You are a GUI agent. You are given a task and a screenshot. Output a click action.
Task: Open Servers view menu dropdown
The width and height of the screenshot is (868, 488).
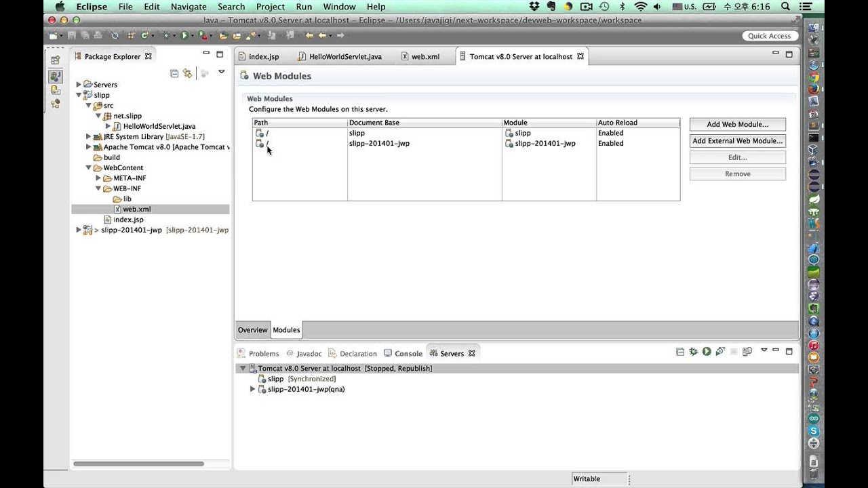[764, 350]
